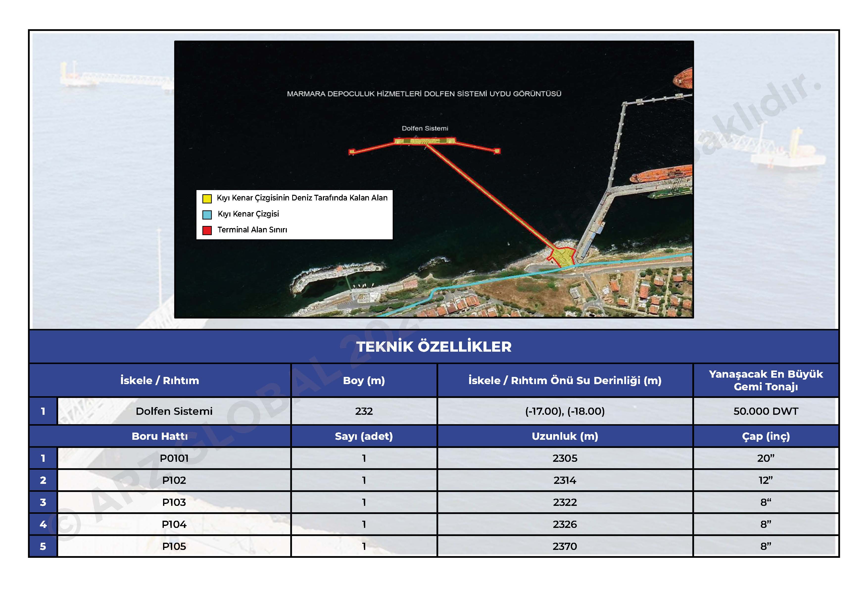Click the length value '2314'
Viewport: 868px width, 614px height.
tap(565, 480)
